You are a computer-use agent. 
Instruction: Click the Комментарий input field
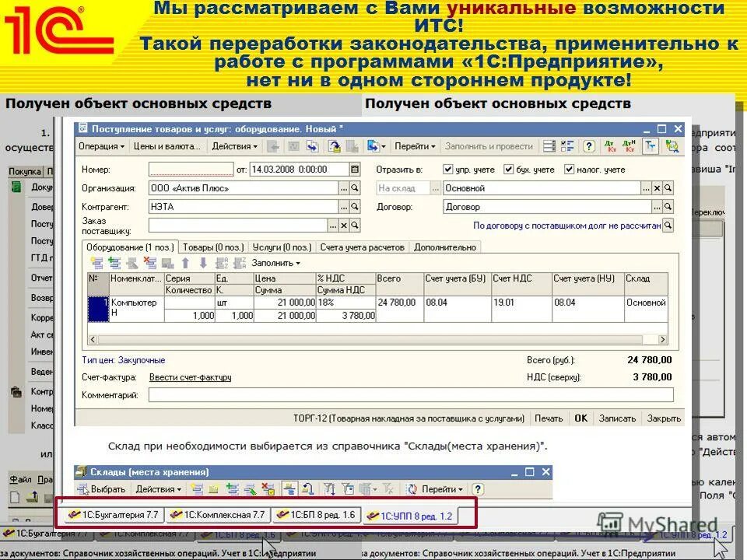click(x=411, y=395)
